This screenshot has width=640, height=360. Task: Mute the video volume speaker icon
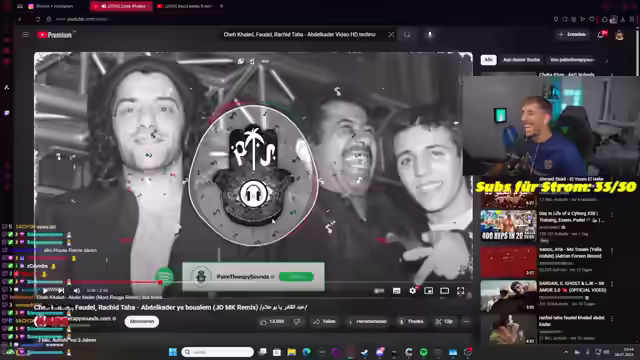[x=76, y=291]
